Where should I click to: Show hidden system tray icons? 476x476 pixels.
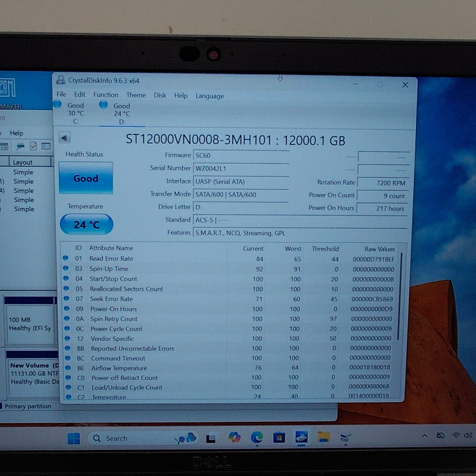(x=425, y=436)
